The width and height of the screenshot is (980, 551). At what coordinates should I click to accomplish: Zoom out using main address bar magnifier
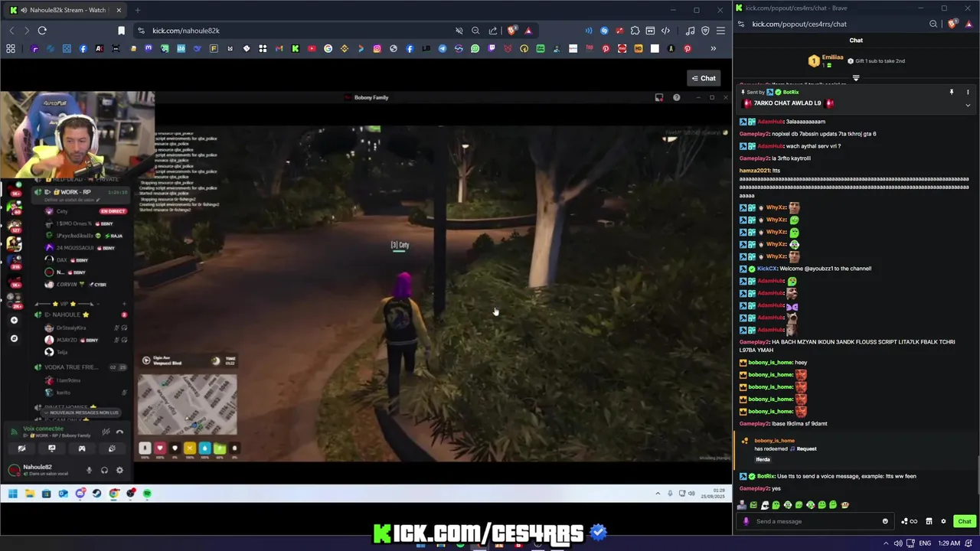[x=475, y=31]
